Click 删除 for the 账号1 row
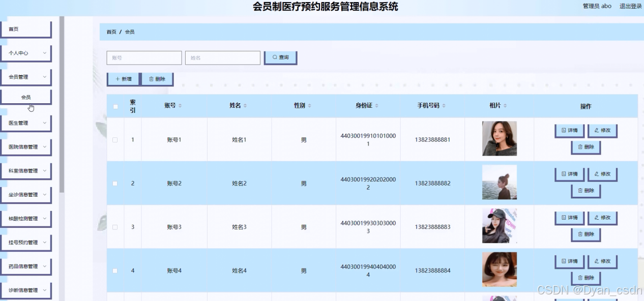 coord(586,147)
